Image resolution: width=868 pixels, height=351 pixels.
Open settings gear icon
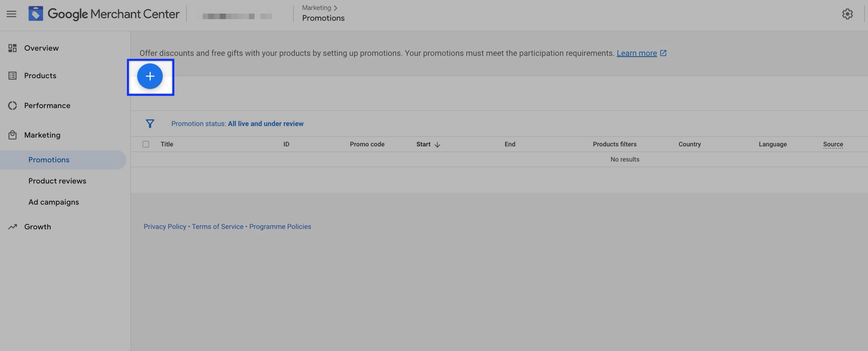point(847,14)
